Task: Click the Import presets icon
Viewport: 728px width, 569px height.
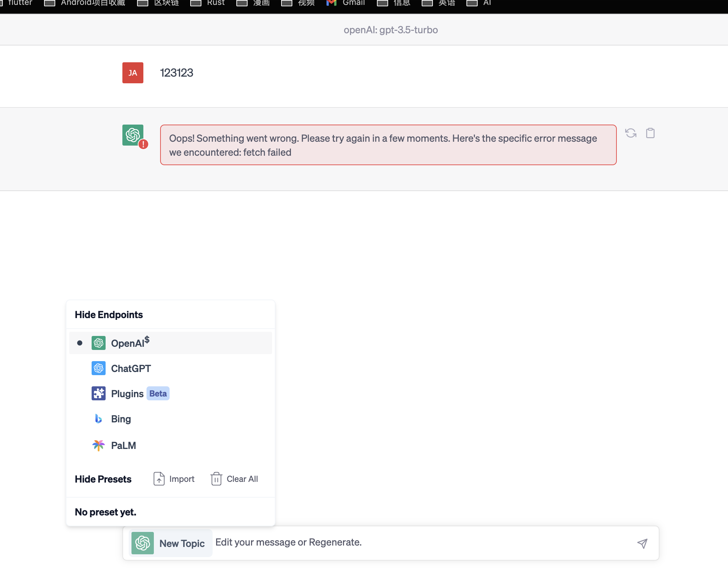Action: point(159,479)
